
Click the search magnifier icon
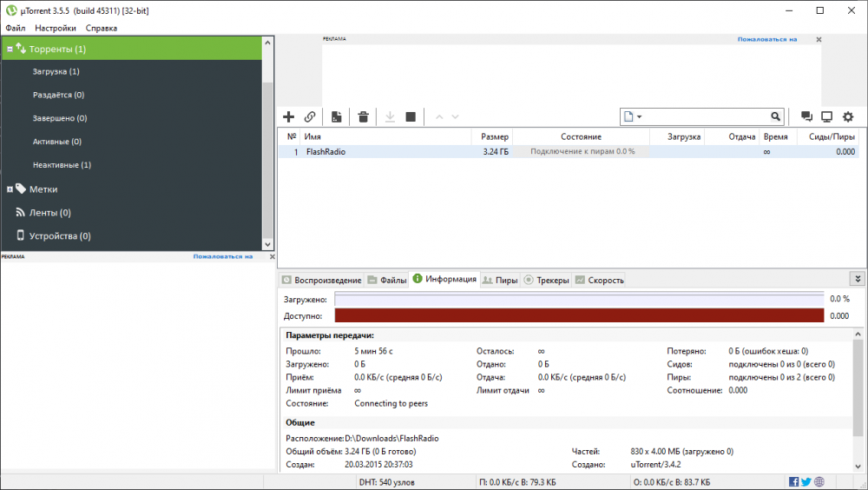(x=775, y=116)
